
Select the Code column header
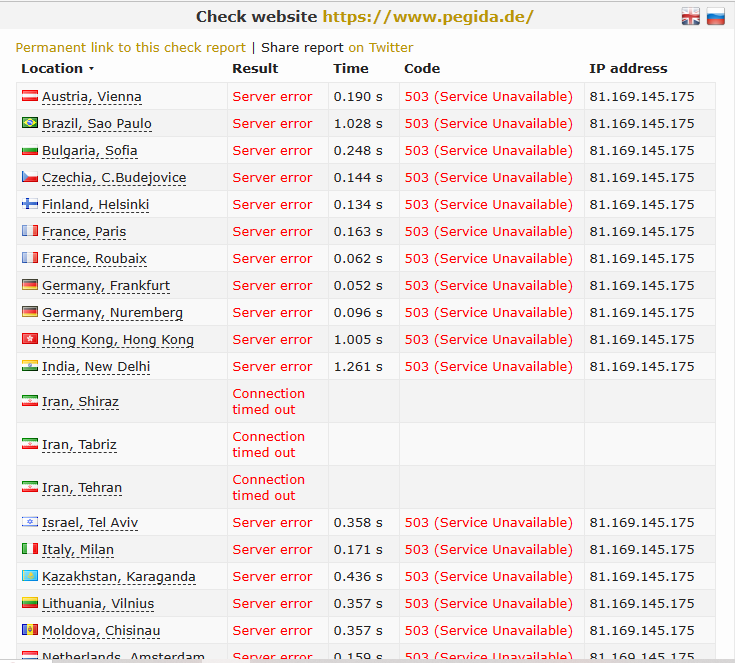coord(422,68)
